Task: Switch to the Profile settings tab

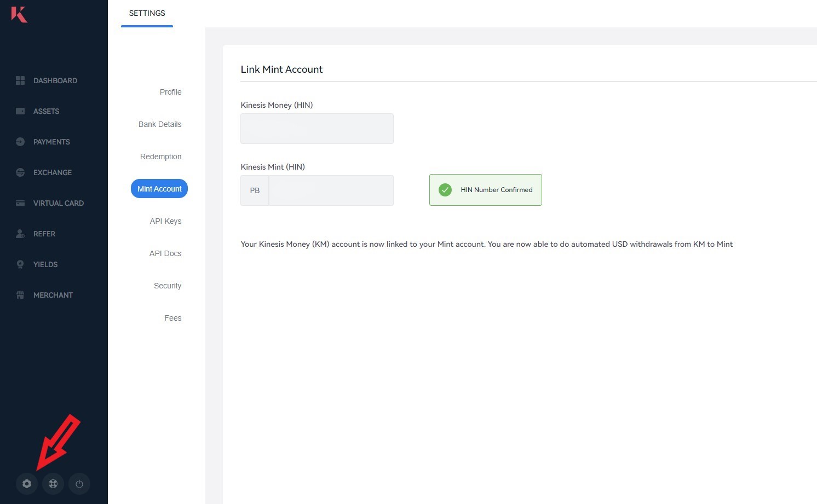Action: click(170, 92)
